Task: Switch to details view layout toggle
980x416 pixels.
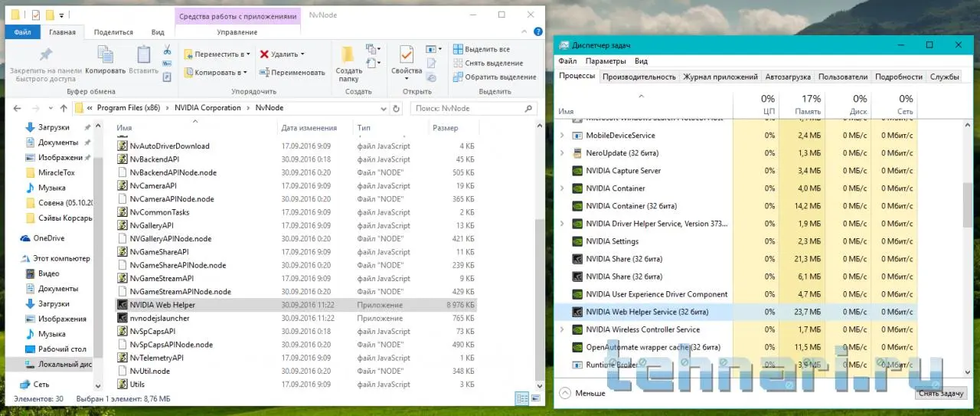Action: (x=521, y=398)
